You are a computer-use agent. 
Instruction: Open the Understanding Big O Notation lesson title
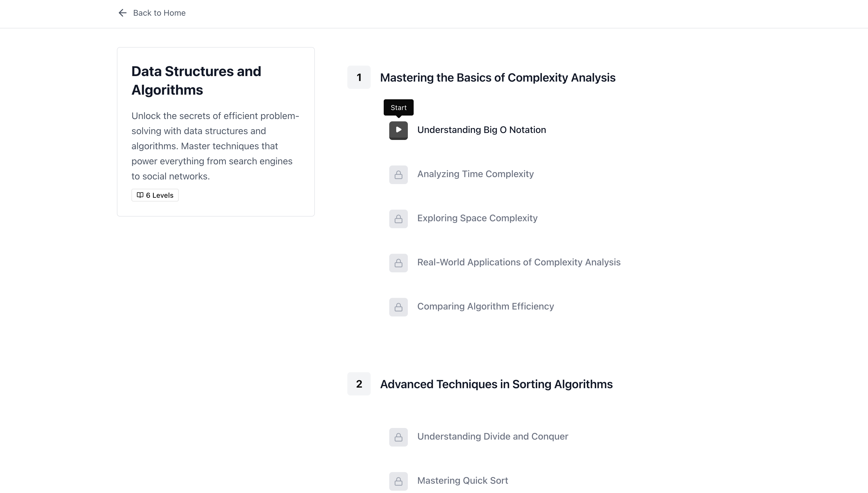tap(481, 130)
